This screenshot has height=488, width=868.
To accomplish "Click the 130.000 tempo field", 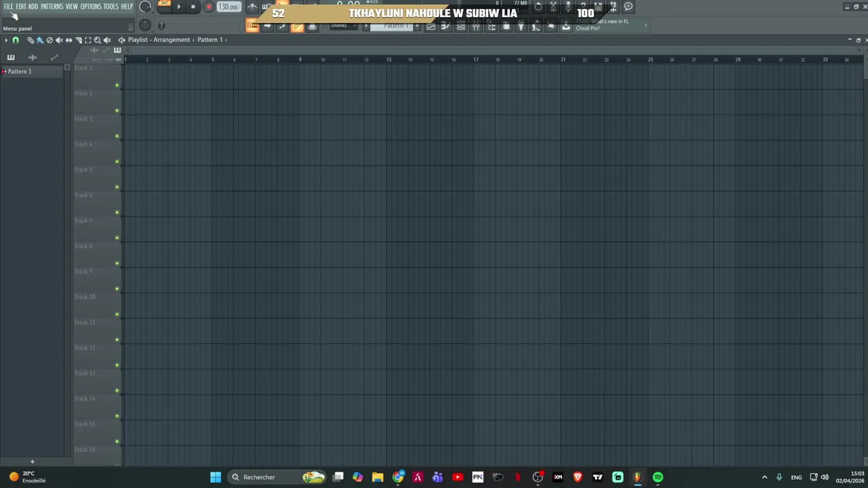I will click(x=229, y=7).
